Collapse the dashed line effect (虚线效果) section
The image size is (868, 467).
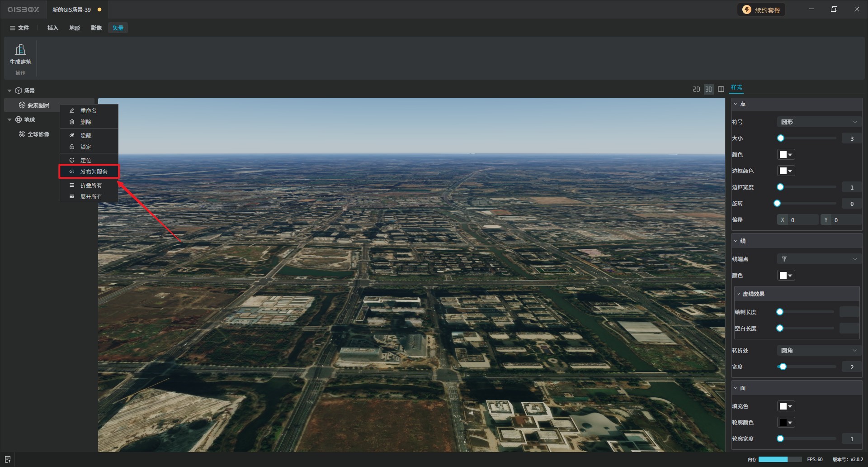point(738,294)
